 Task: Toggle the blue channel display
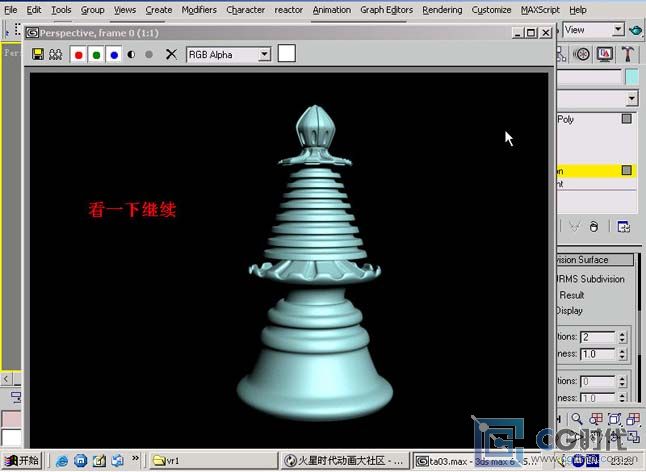[114, 55]
